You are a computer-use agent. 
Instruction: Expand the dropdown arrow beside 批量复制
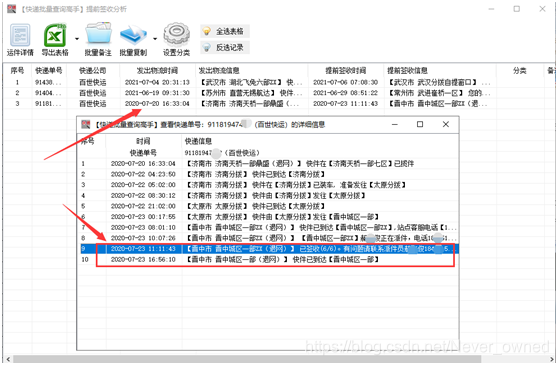(155, 38)
